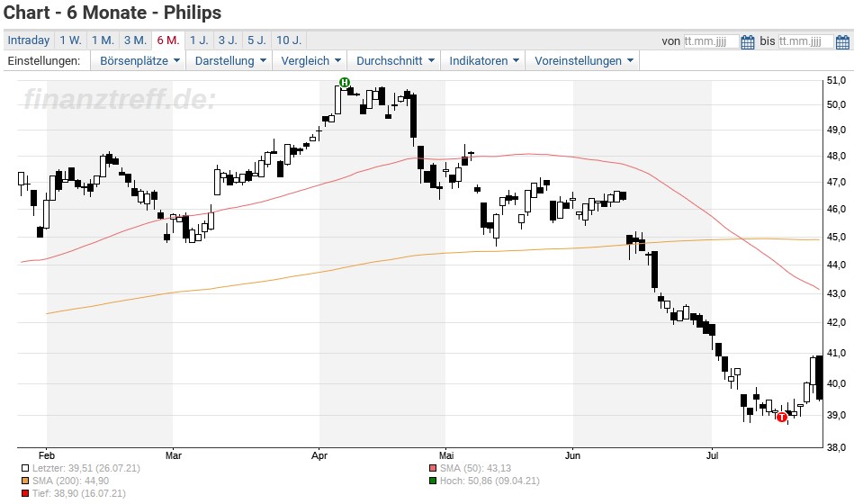Screen dimensions: 854x504
Task: Select the 1 M. time range tab
Action: pos(103,40)
